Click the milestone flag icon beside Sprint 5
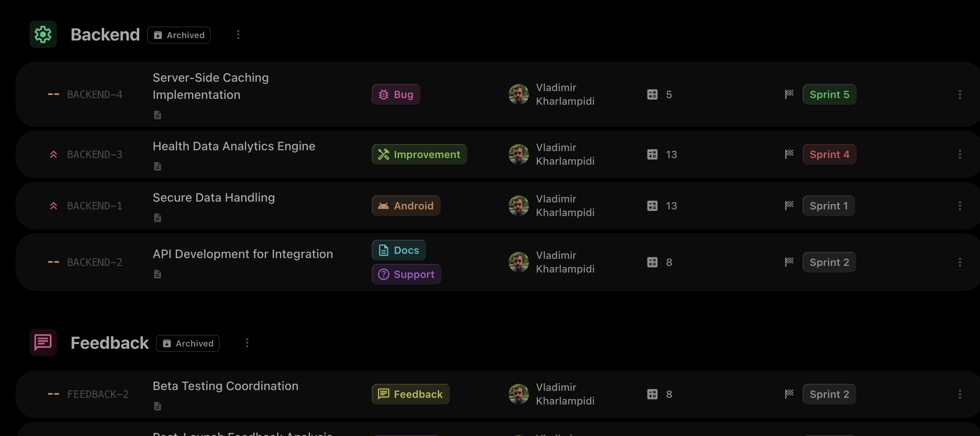Viewport: 980px width, 436px height. (x=789, y=94)
